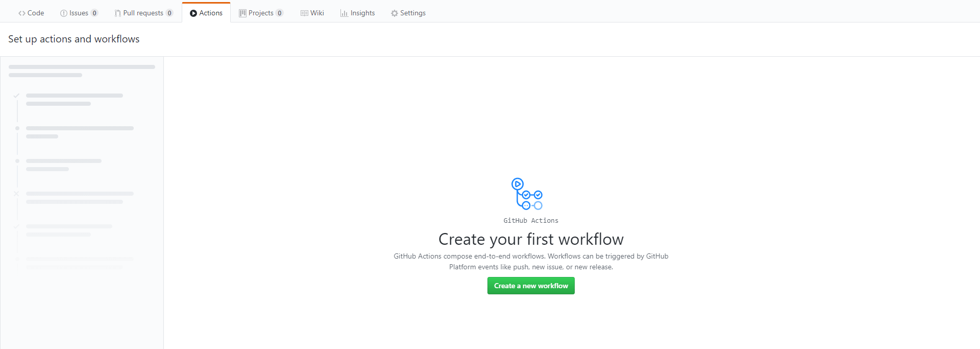Click the Actions play icon
Image resolution: width=980 pixels, height=349 pixels.
point(193,13)
